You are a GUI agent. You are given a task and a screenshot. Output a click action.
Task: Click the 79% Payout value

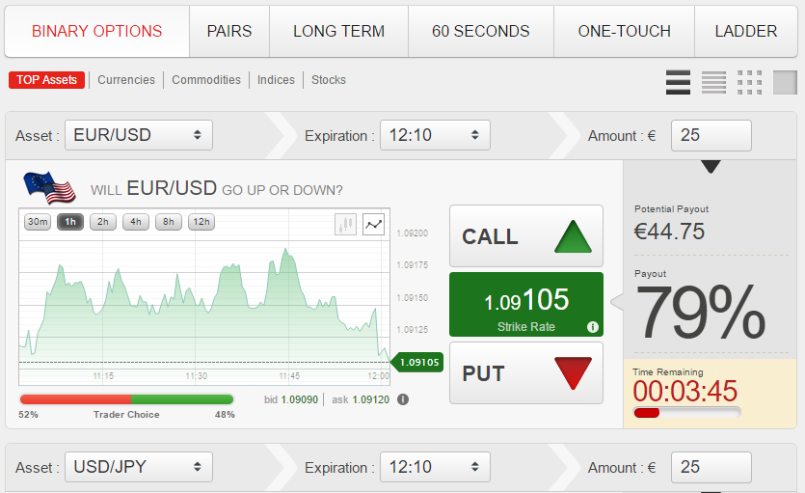coord(701,313)
